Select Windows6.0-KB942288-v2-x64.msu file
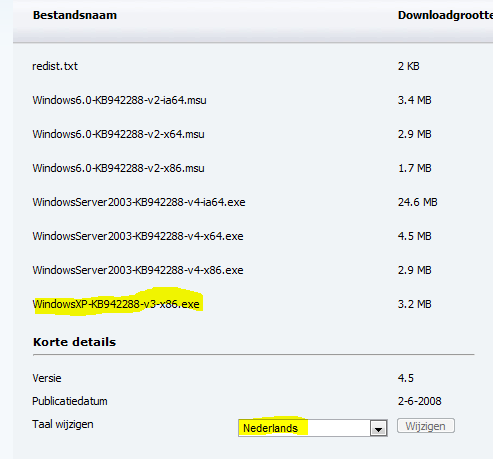 118,134
